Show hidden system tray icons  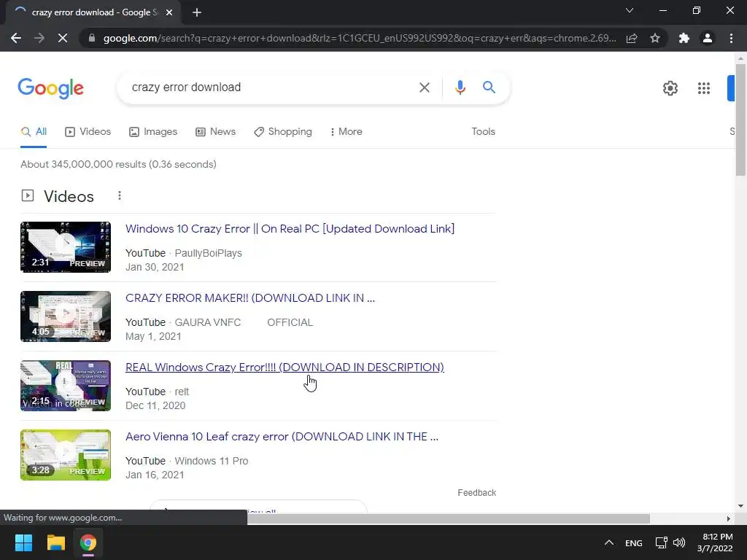tap(609, 542)
